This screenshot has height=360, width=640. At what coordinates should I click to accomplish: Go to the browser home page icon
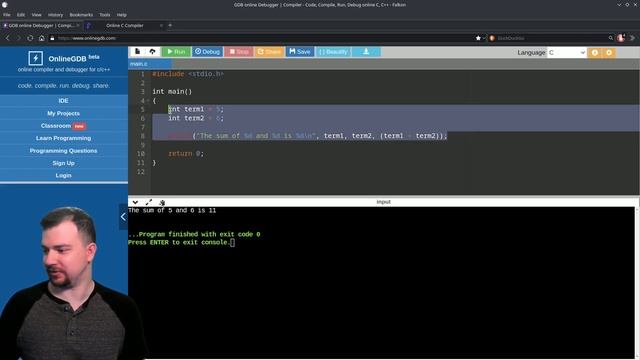pyautogui.click(x=42, y=38)
